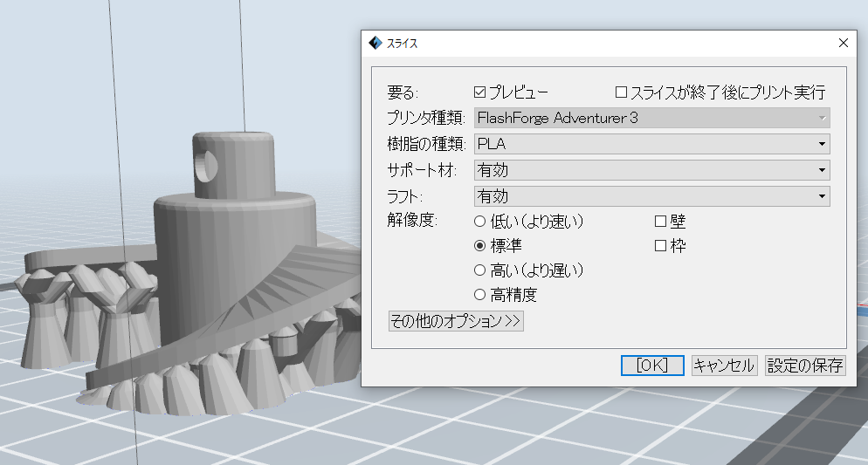
Task: Confirm slicing with [OK] button
Action: pyautogui.click(x=652, y=366)
